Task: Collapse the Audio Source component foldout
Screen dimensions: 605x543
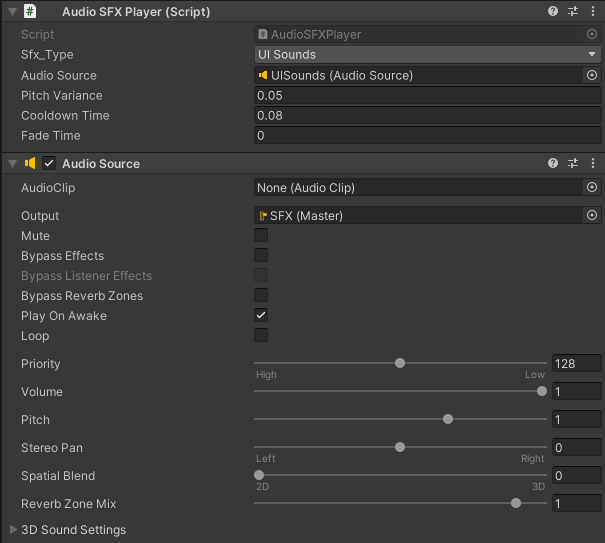Action: click(11, 163)
